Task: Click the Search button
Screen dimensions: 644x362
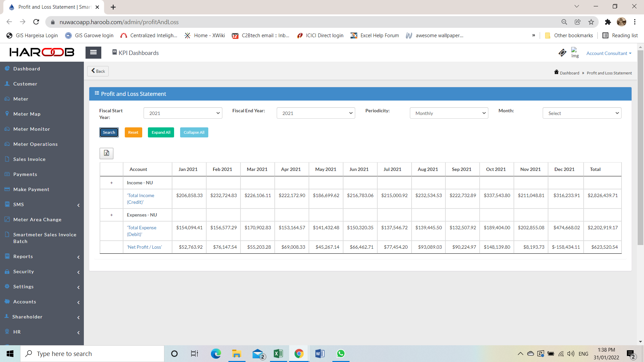Action: click(x=109, y=132)
